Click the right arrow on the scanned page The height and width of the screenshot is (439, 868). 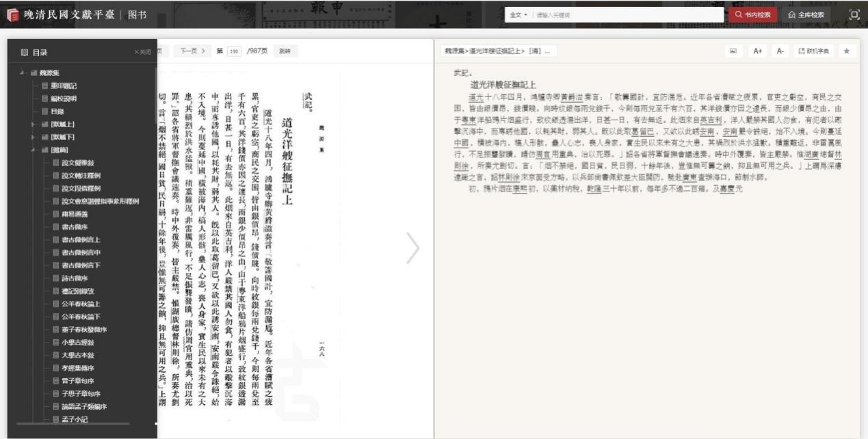pyautogui.click(x=413, y=248)
